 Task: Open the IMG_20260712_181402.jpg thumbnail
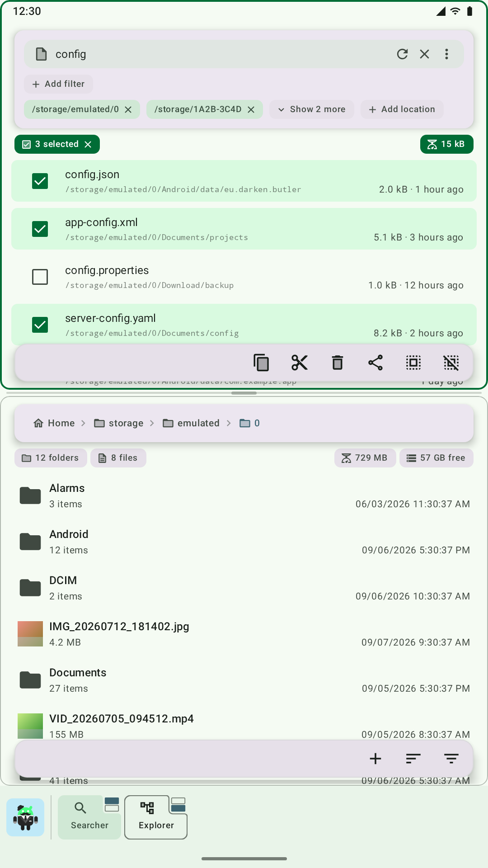click(x=30, y=634)
